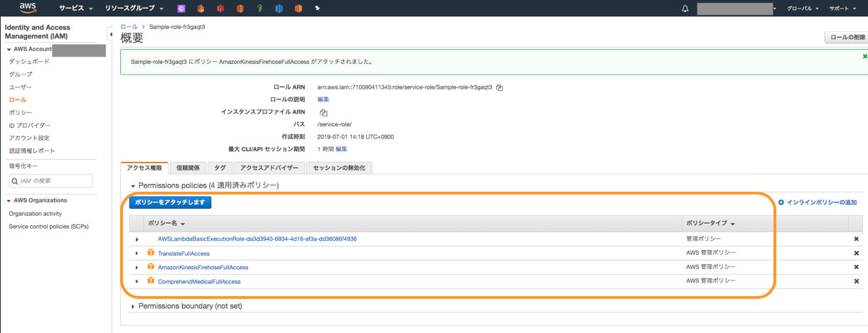This screenshot has height=333, width=868.
Task: Switch to the アクセス権限 tab
Action: point(144,168)
